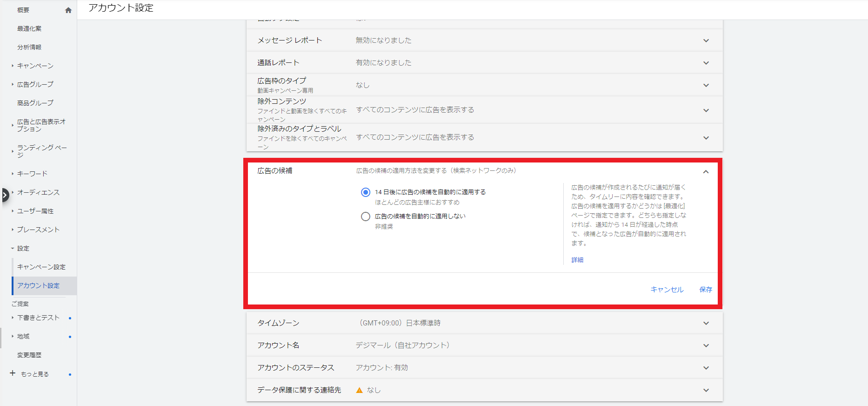Screen dimensions: 868x406
Task: Collapse the 設定 sidebar group
Action: coord(13,249)
